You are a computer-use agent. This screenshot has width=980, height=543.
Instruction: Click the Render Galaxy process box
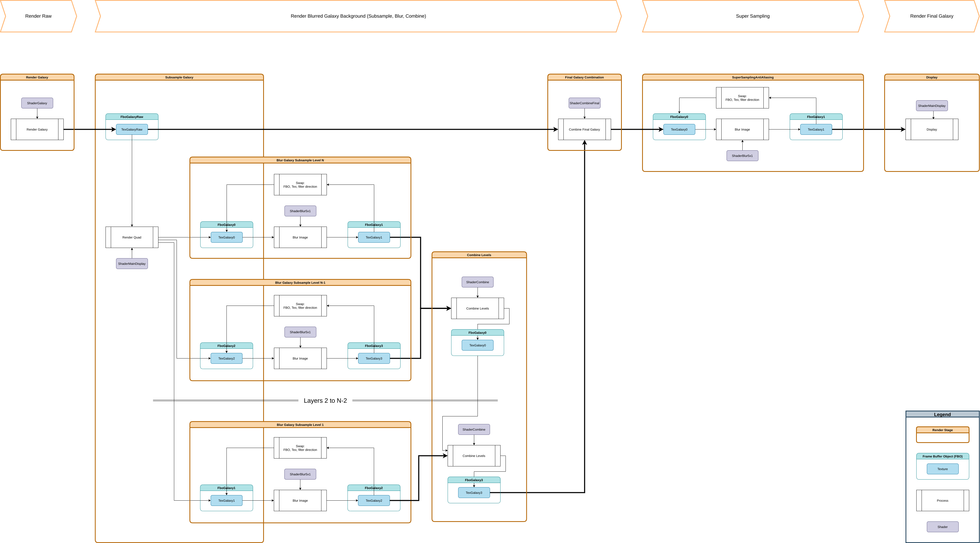click(x=37, y=129)
